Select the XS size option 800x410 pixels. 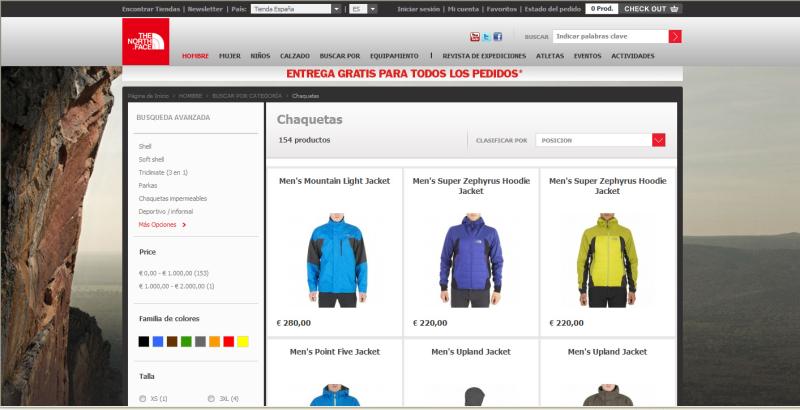142,399
